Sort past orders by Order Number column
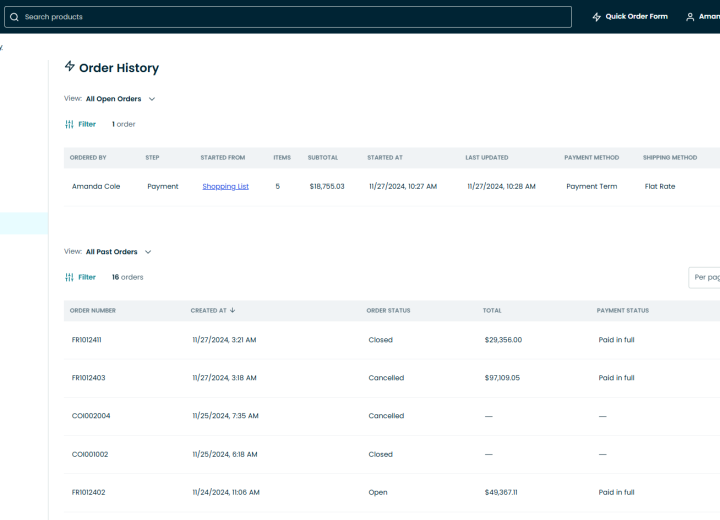Image resolution: width=720 pixels, height=520 pixels. (x=93, y=311)
